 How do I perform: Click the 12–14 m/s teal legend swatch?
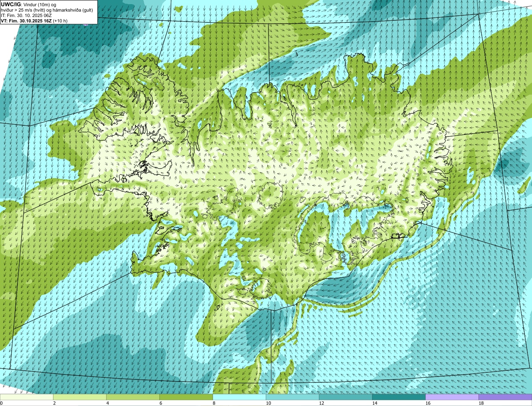(x=346, y=397)
